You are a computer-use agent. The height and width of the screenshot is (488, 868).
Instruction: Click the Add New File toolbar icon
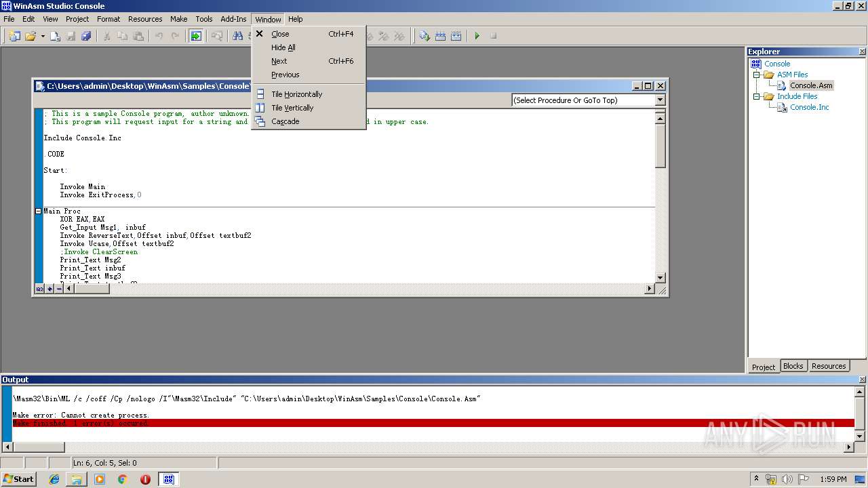pyautogui.click(x=54, y=36)
